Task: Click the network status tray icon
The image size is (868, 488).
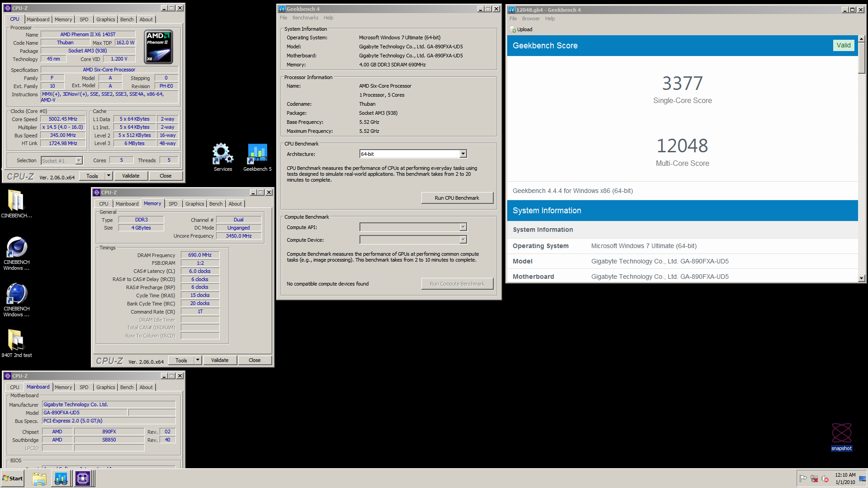Action: (x=814, y=479)
